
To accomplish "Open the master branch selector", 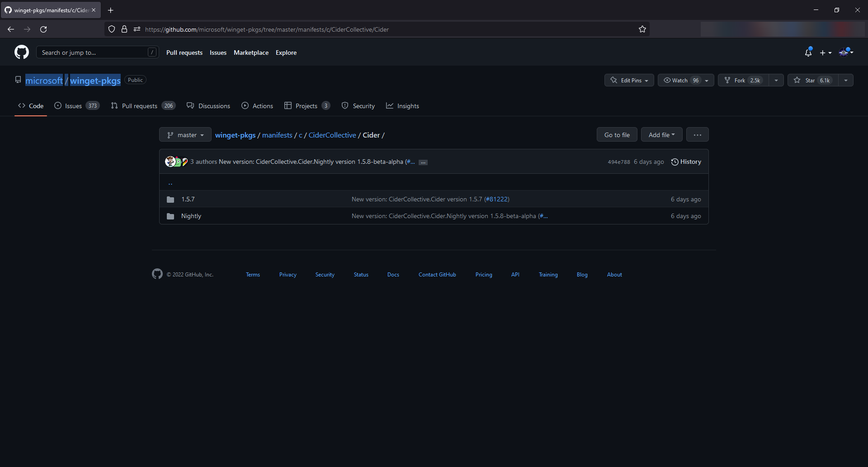I will (x=185, y=134).
